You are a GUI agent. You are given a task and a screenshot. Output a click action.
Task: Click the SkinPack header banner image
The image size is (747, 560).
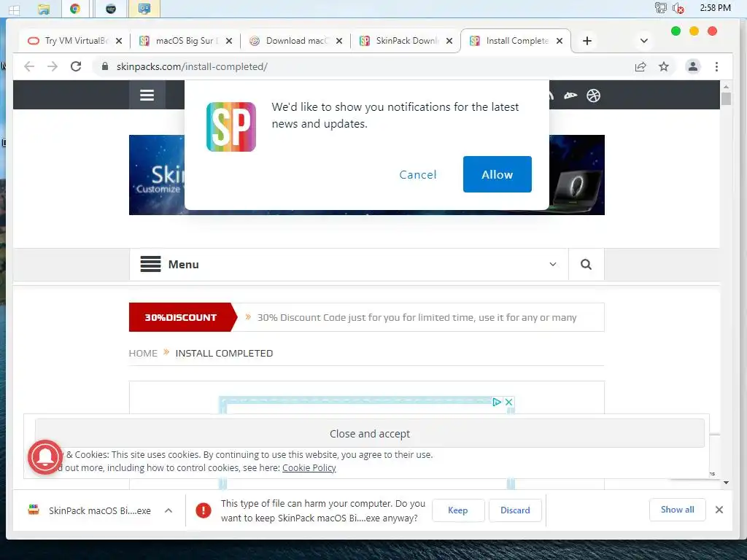point(367,175)
